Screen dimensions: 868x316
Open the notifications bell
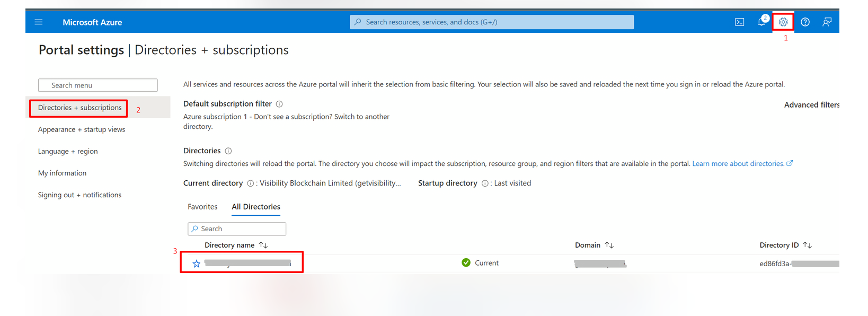(x=761, y=22)
